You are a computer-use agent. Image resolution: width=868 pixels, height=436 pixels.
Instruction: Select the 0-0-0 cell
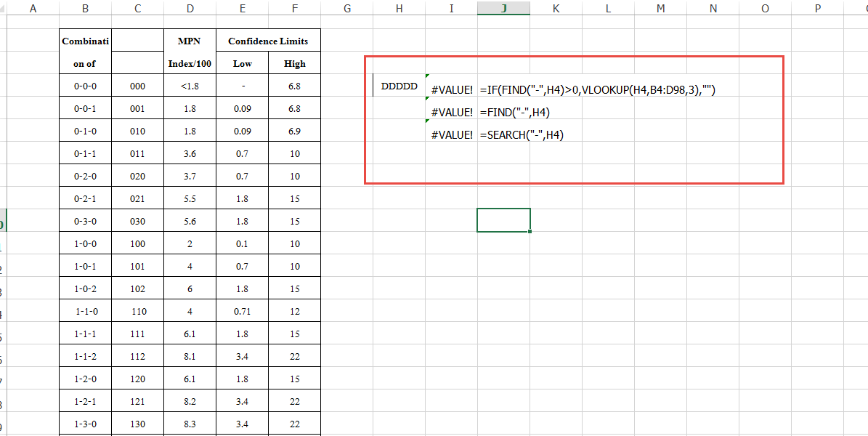(85, 86)
